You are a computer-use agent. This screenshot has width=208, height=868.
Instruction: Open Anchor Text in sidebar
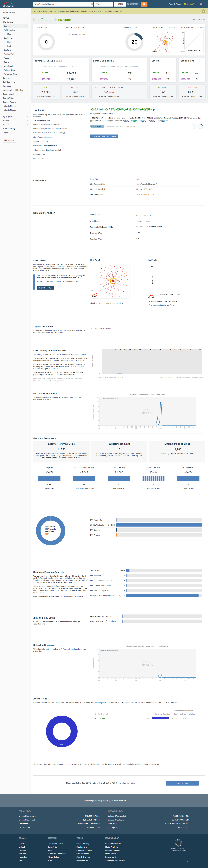coord(9,54)
